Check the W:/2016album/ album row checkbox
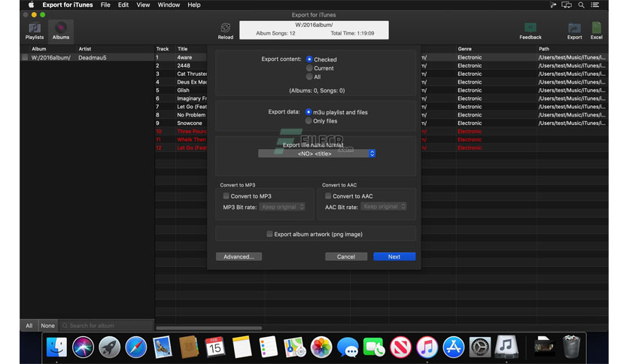 (x=25, y=57)
